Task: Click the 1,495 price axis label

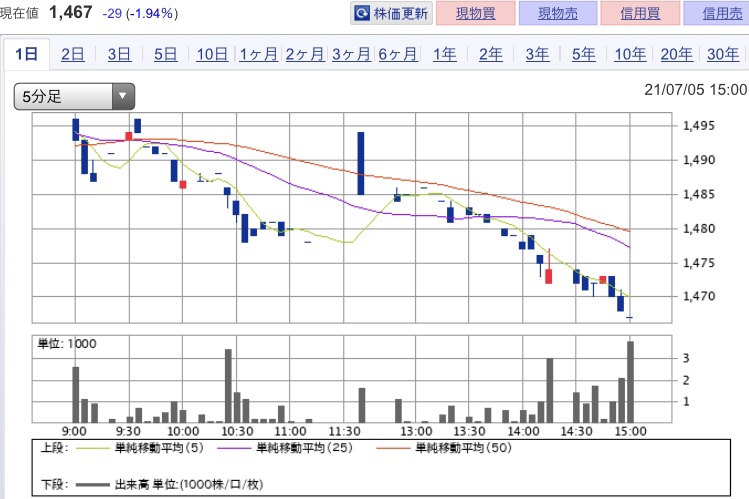Action: 699,126
